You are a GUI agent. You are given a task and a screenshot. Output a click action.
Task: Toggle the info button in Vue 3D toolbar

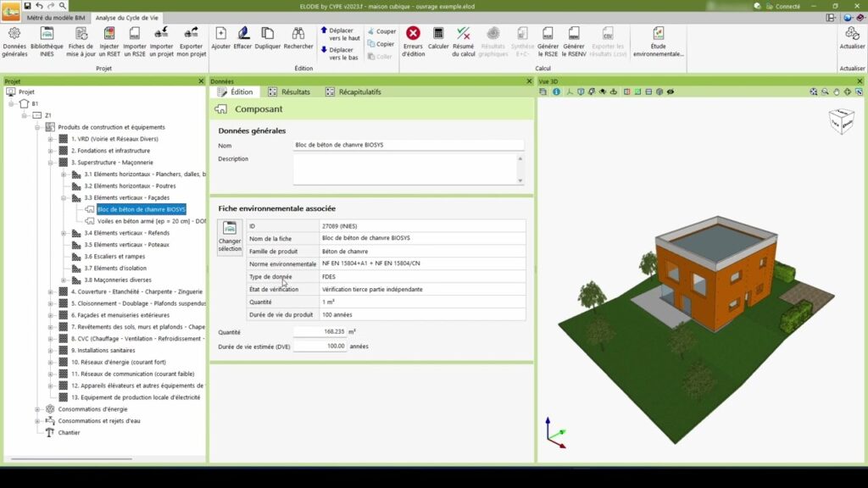tap(558, 91)
